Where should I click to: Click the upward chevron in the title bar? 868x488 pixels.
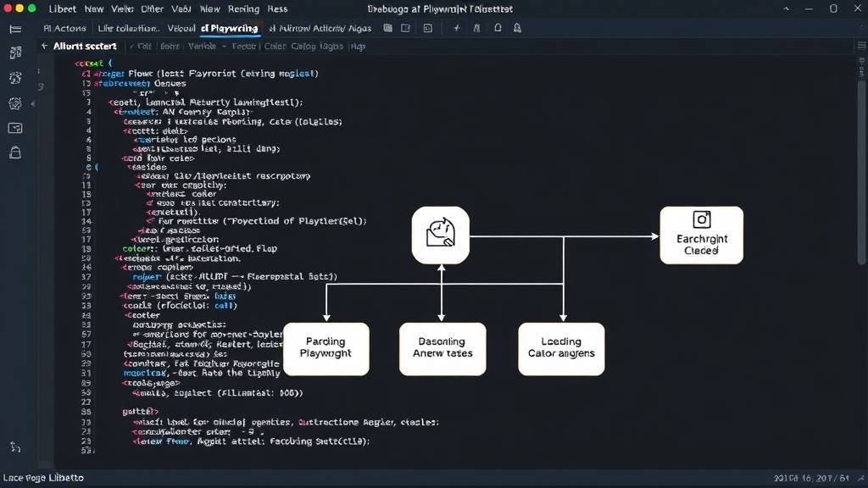coord(786,8)
